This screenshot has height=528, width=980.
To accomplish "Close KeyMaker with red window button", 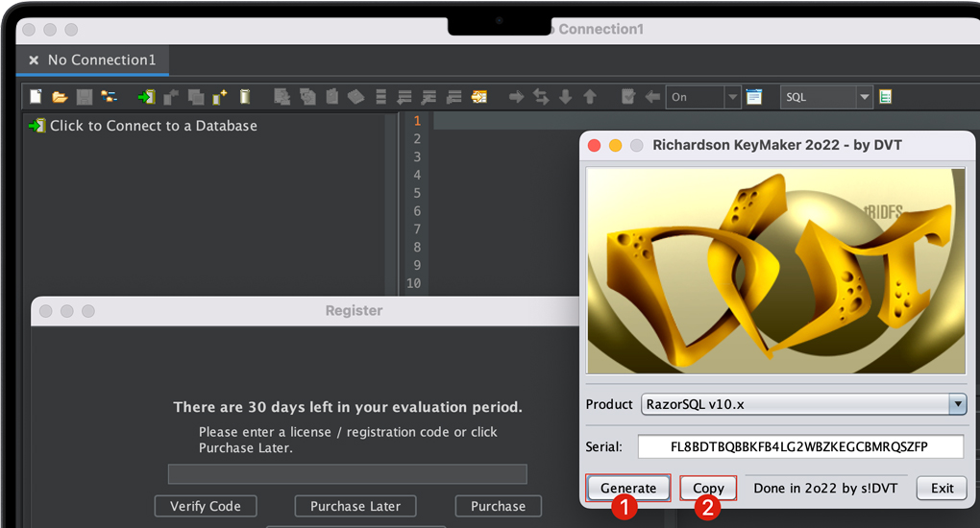I will pyautogui.click(x=595, y=146).
